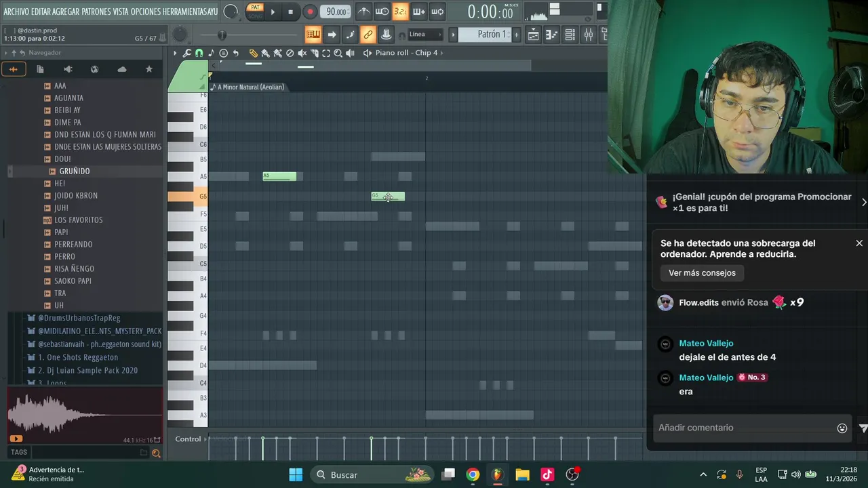Add new pattern with plus button
Viewport: 868px width, 488px height.
(x=516, y=35)
